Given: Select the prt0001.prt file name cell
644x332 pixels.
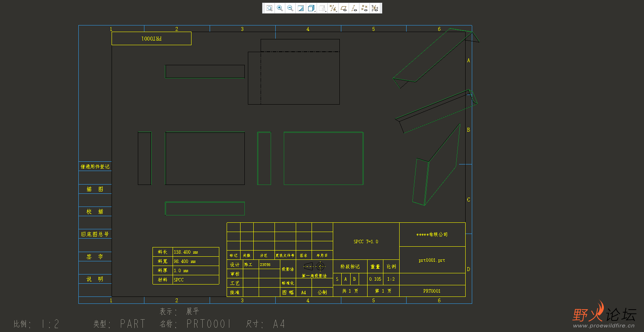Looking at the screenshot, I should click(x=432, y=260).
